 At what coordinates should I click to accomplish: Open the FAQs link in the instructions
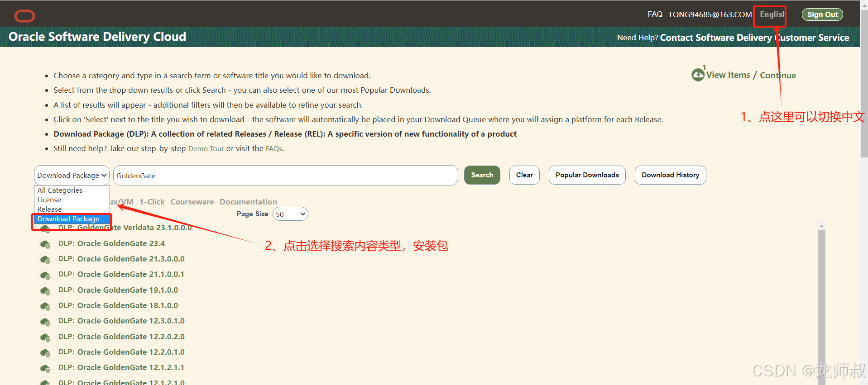(x=274, y=148)
